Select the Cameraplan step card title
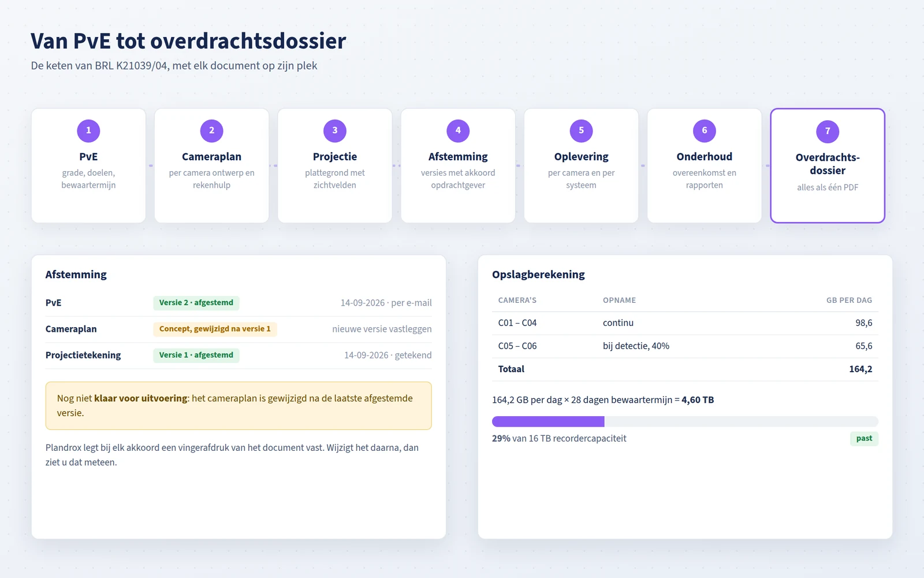The height and width of the screenshot is (578, 924). (x=211, y=157)
